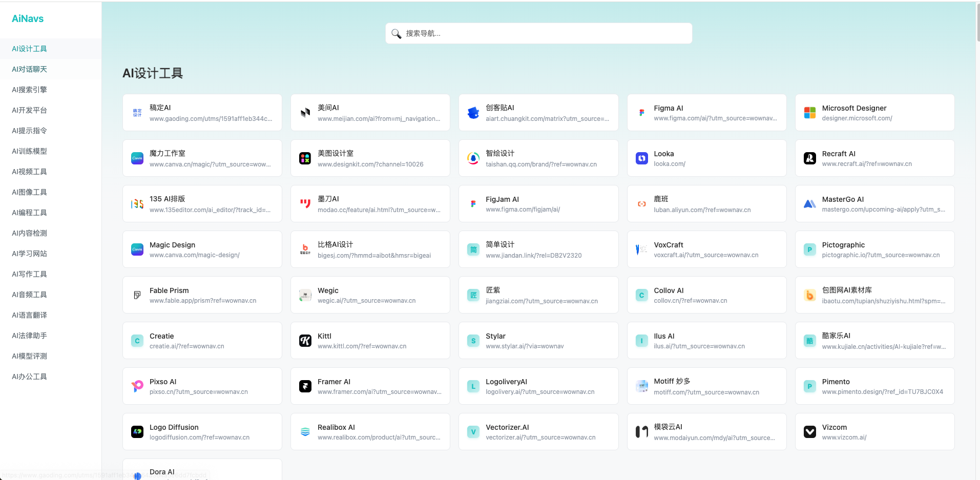
Task: Click the 酷家乐AI URL text
Action: 884,347
